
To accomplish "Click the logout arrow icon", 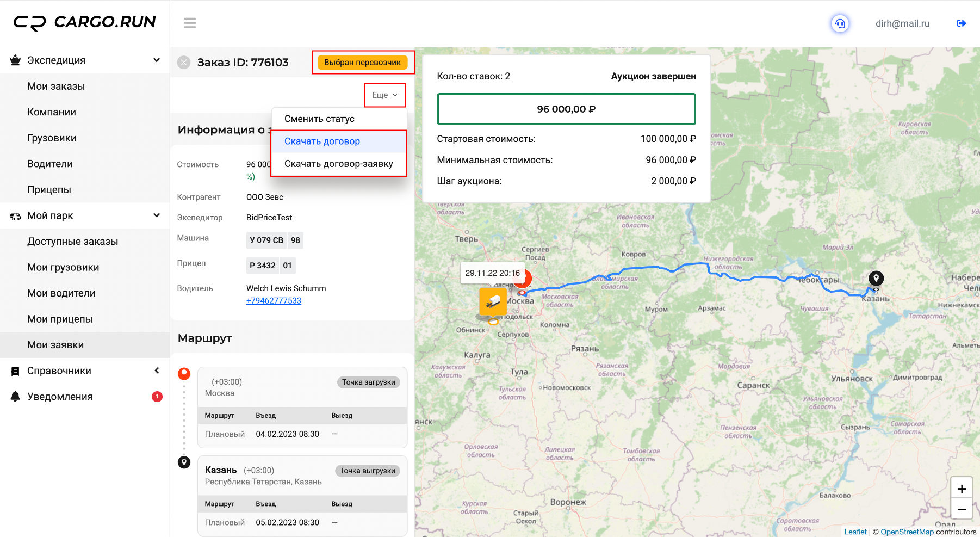I will (x=961, y=23).
